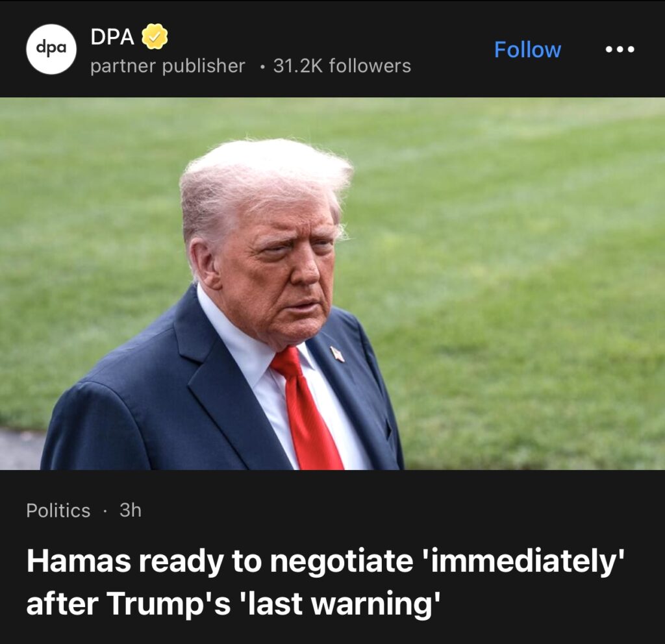Image resolution: width=665 pixels, height=644 pixels.
Task: View the 31.2K followers count
Action: [342, 66]
